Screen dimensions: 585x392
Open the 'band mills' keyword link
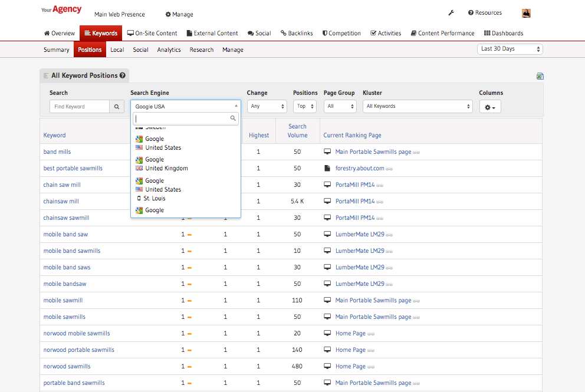tap(57, 152)
